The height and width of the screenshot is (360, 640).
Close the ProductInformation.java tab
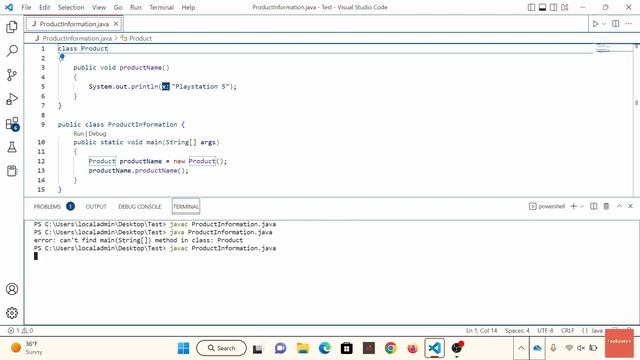(x=116, y=24)
